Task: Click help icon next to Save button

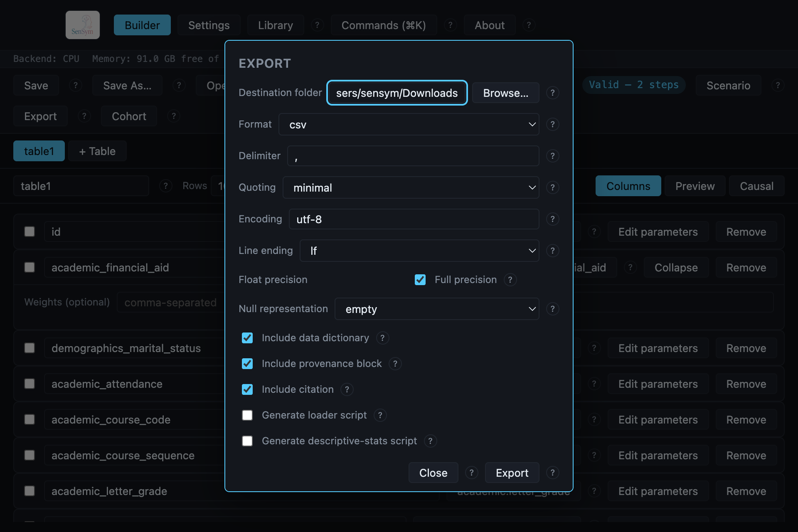Action: 75,85
